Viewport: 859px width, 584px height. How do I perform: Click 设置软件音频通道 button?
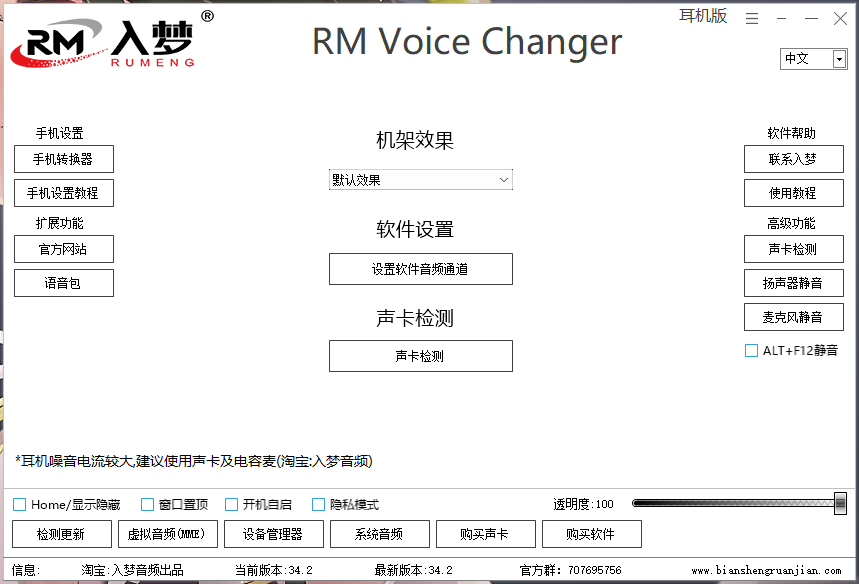point(421,269)
